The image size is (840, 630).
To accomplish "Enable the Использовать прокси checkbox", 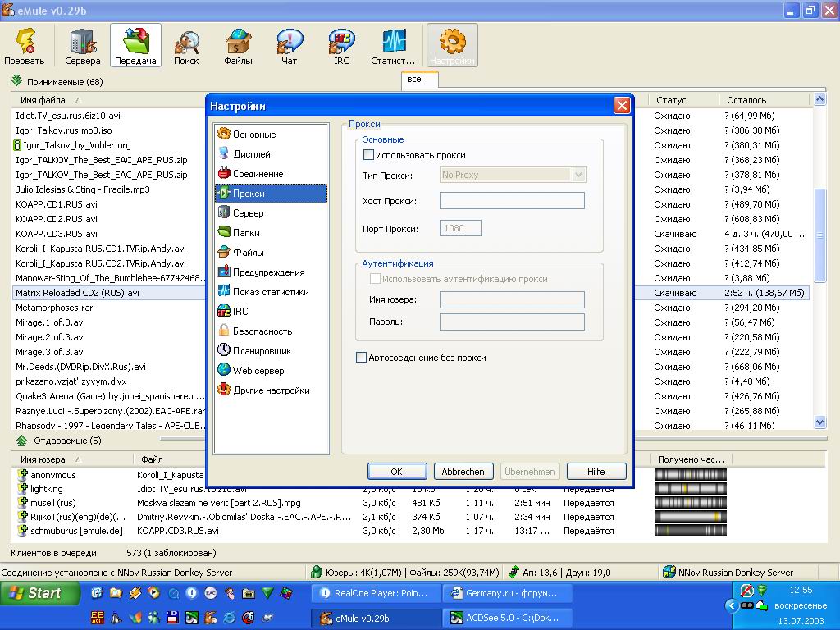I will (368, 155).
